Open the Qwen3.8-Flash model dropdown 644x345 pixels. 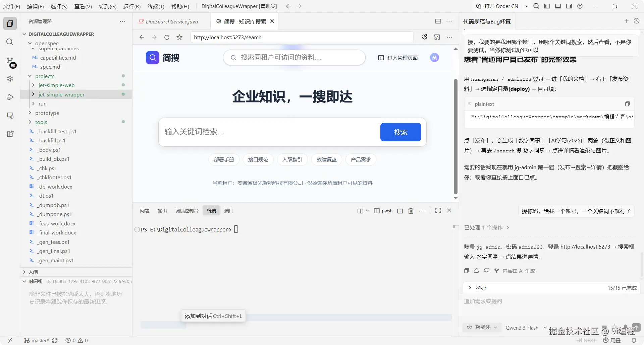coord(526,328)
